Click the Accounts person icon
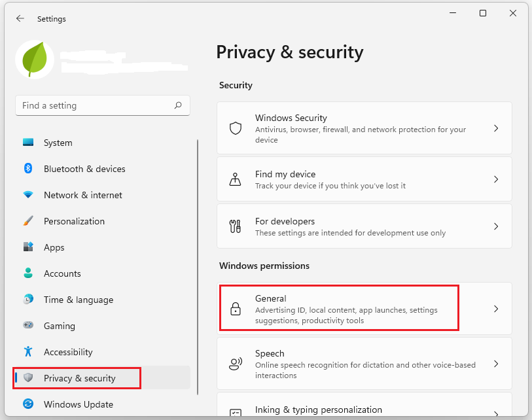Screen dimensions: 532x420 28,273
